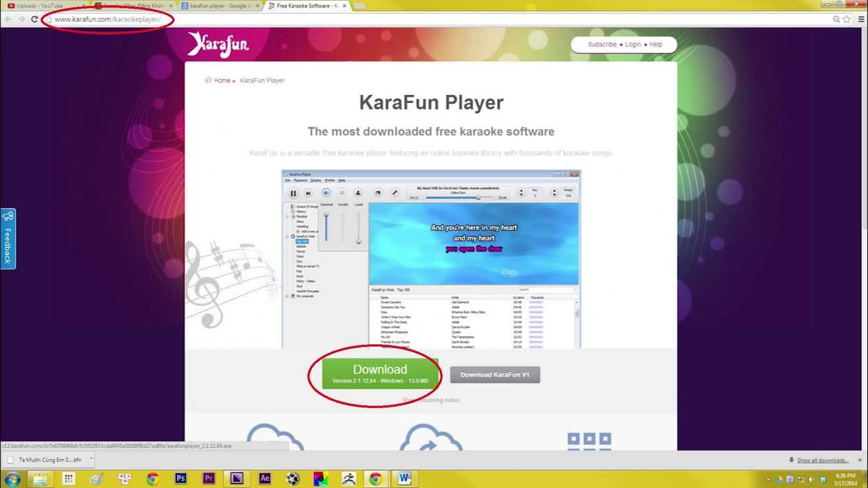Click the taskbar clock showing 6:26 PM
This screenshot has height=488, width=868.
pos(846,479)
